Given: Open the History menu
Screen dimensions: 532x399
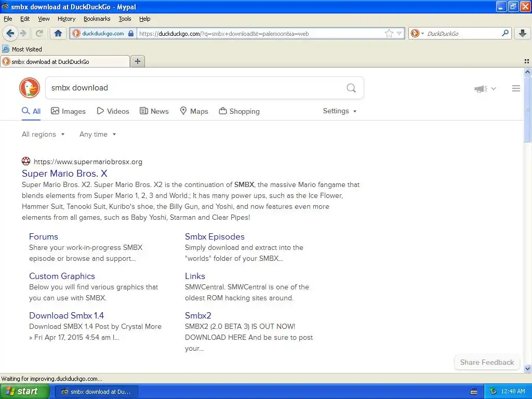Looking at the screenshot, I should (66, 19).
